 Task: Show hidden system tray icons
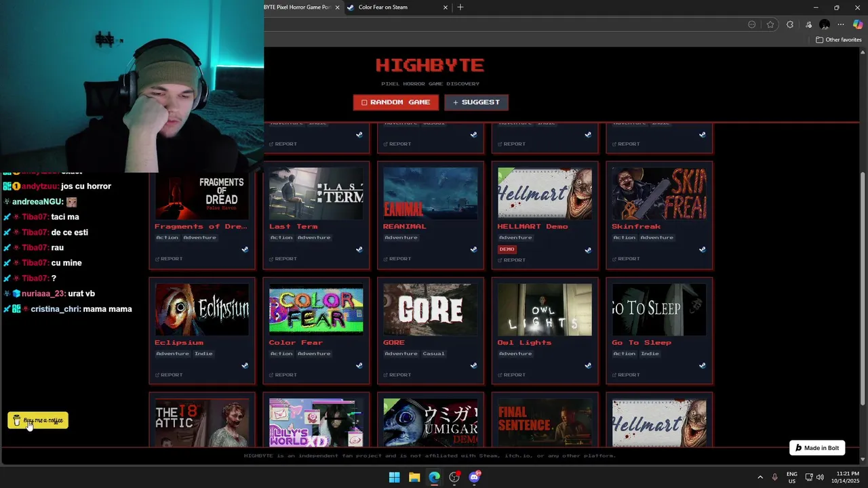click(x=760, y=477)
